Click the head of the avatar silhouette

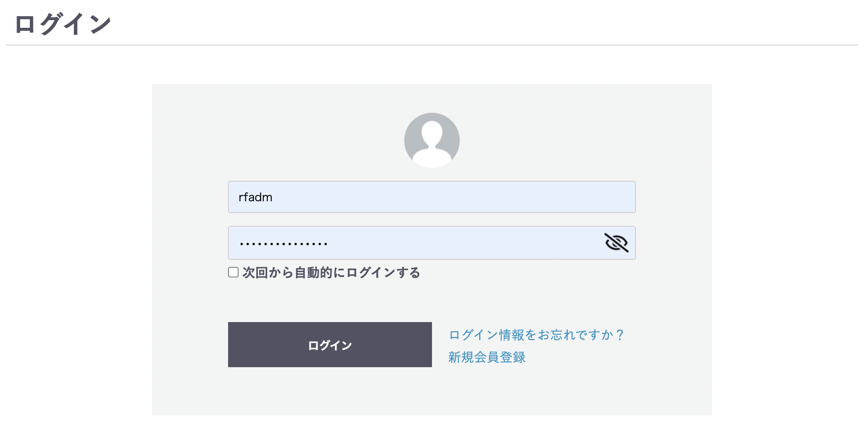[x=432, y=133]
